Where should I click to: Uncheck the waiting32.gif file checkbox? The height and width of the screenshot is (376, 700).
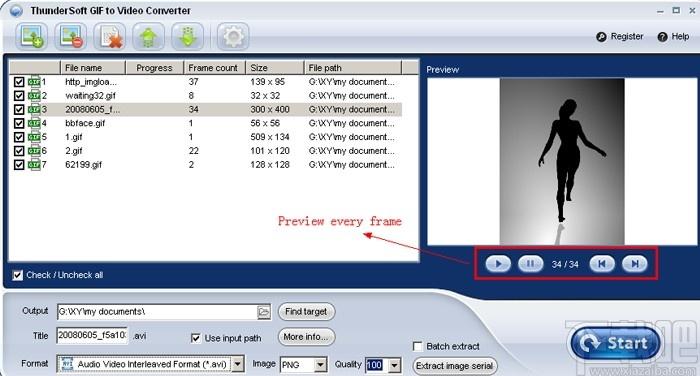click(x=19, y=96)
